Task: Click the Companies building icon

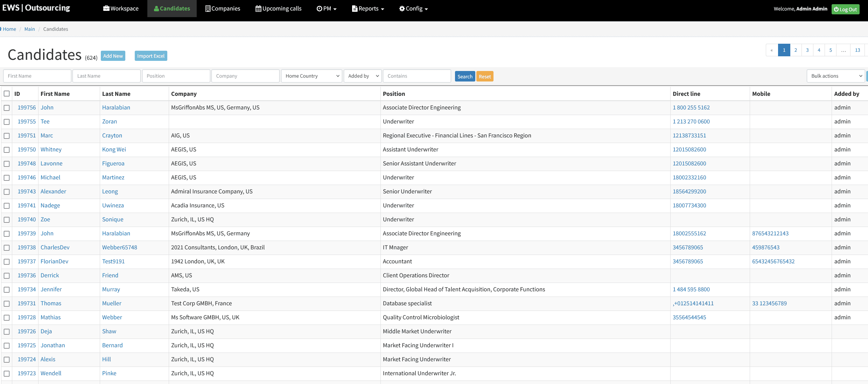Action: [208, 8]
